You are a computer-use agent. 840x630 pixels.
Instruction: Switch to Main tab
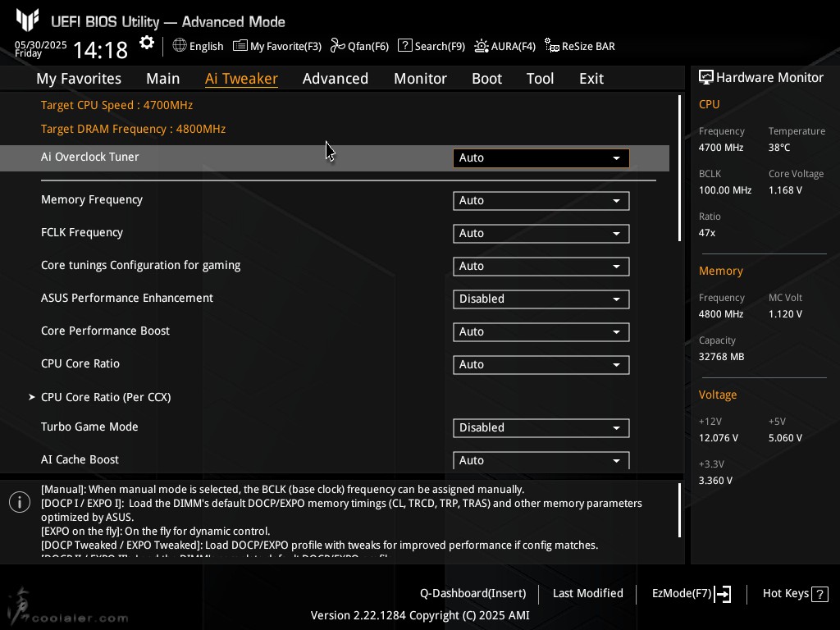click(x=163, y=79)
